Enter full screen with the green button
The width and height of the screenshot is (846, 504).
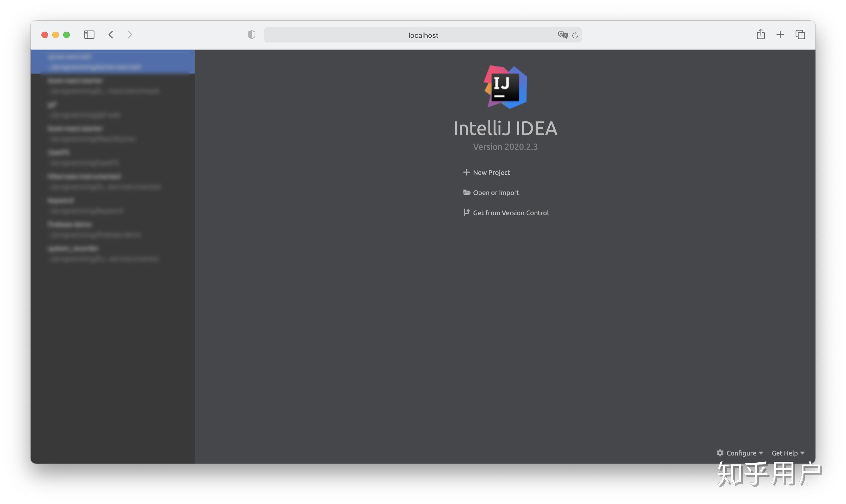pos(67,35)
